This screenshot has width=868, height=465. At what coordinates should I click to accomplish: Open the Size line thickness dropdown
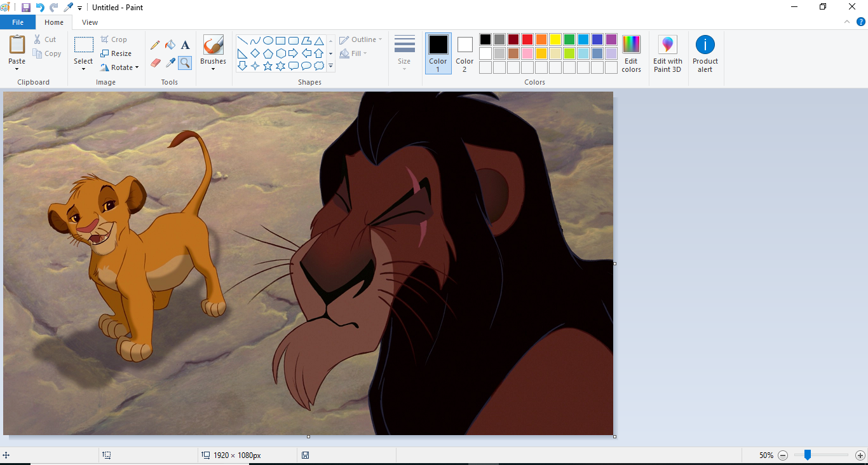pyautogui.click(x=404, y=53)
